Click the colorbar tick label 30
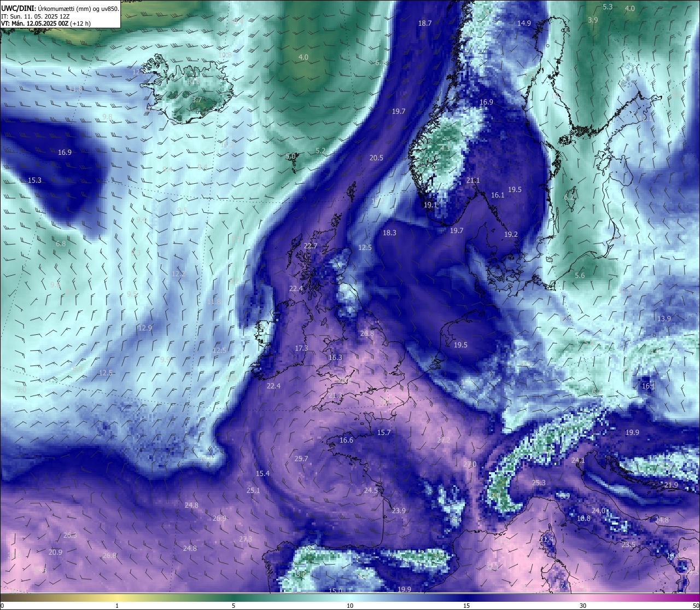The height and width of the screenshot is (610, 700). coord(583,605)
